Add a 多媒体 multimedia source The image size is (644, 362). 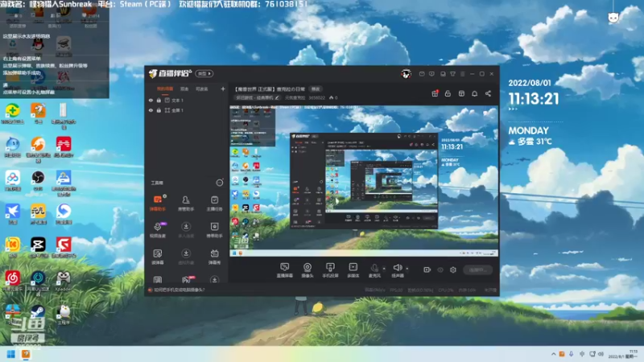coord(353,270)
